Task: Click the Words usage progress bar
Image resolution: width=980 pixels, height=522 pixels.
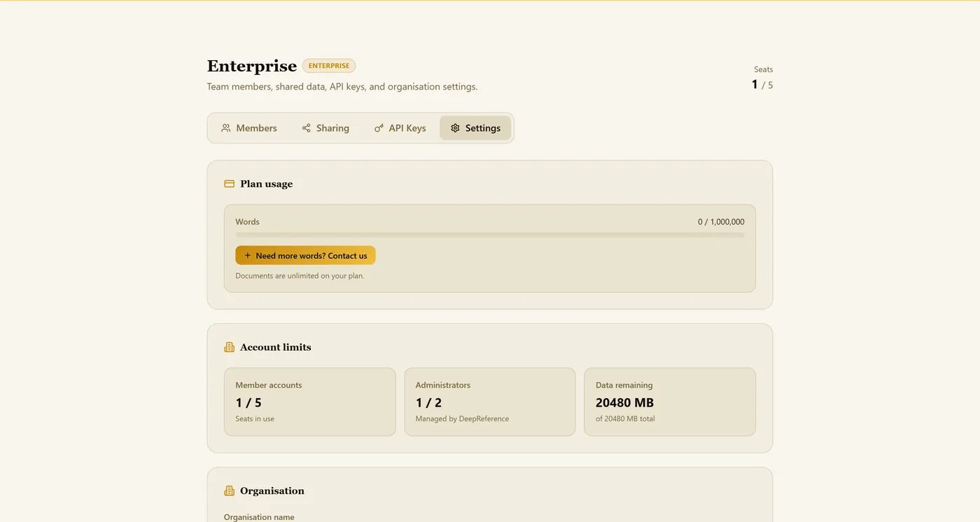Action: point(490,235)
